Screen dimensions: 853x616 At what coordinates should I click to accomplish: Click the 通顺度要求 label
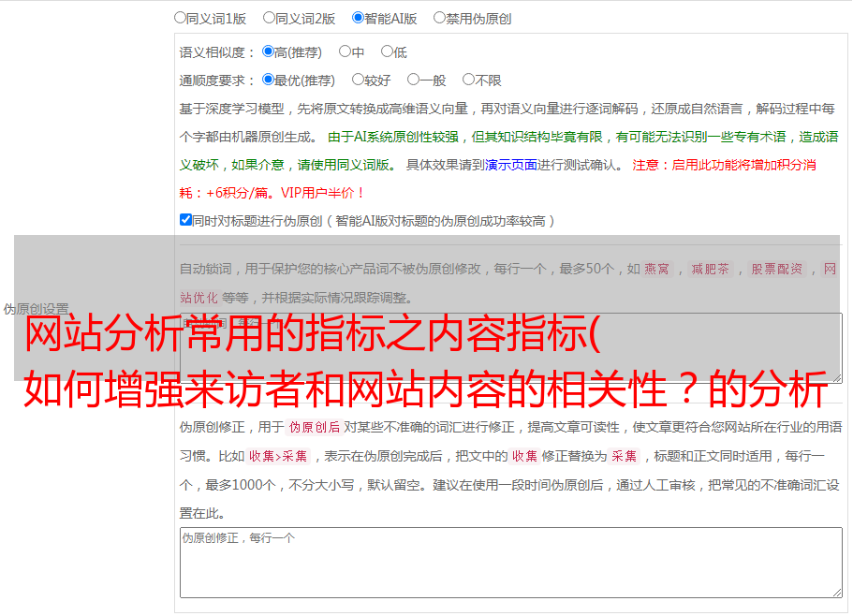(217, 81)
